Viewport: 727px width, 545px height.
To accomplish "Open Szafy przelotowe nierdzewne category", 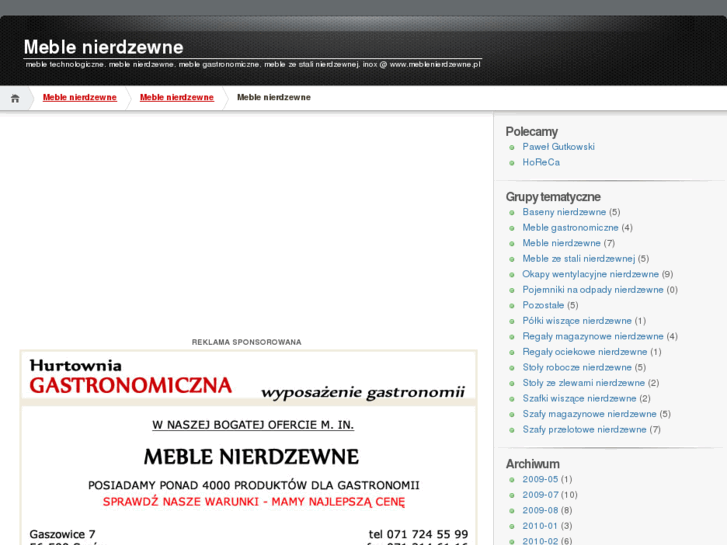I will 584,430.
